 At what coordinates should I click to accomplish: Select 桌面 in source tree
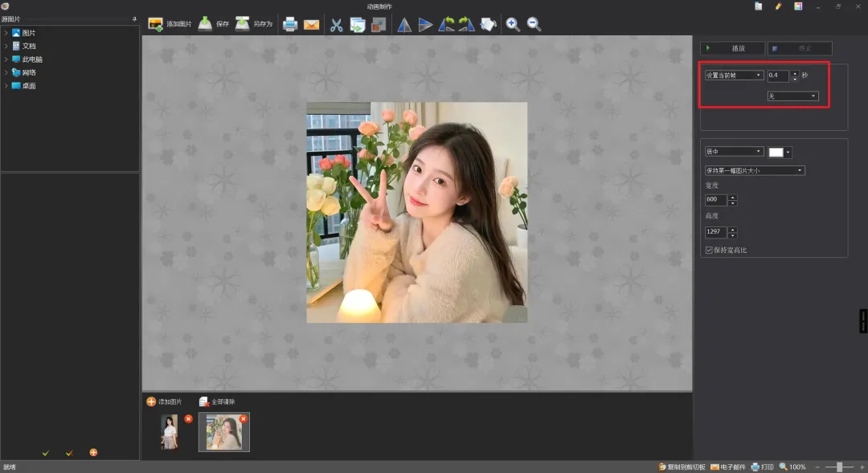[x=24, y=86]
